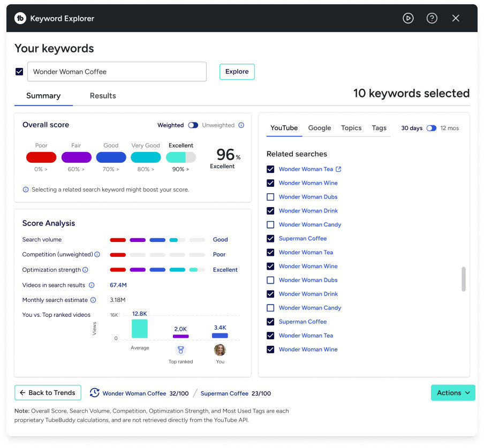Switch 30 days / 12 mos toggle
This screenshot has height=448, width=484.
(x=431, y=128)
